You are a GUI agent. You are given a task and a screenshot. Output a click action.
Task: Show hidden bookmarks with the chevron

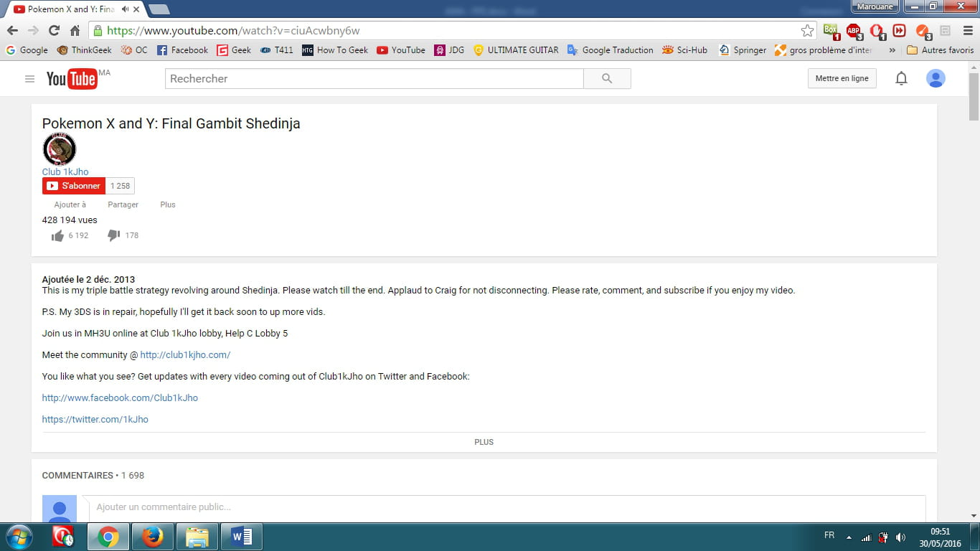[892, 50]
